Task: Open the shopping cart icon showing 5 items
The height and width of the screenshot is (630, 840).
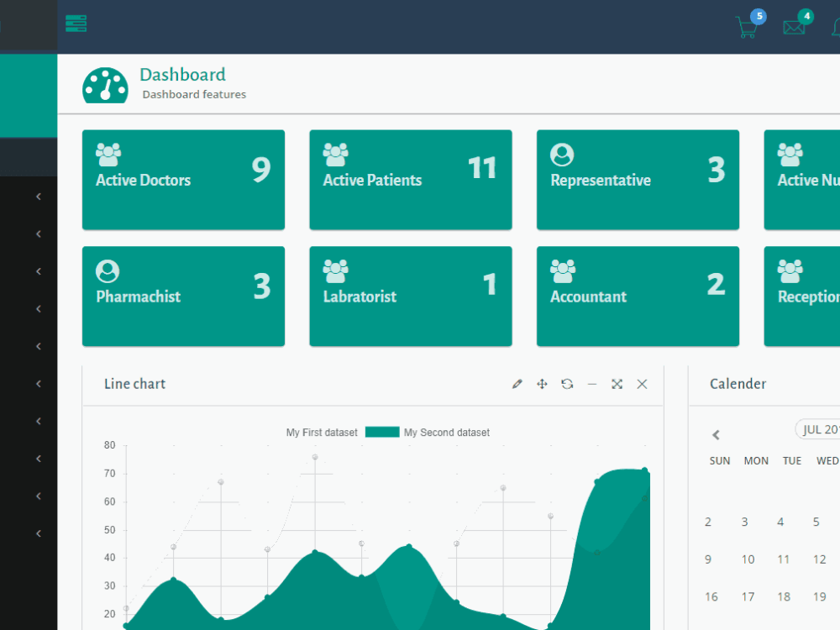Action: coord(748,26)
